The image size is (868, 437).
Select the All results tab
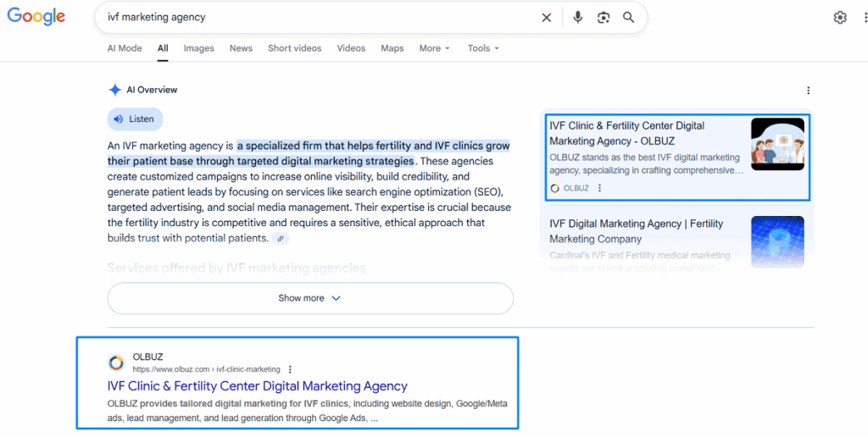point(163,48)
